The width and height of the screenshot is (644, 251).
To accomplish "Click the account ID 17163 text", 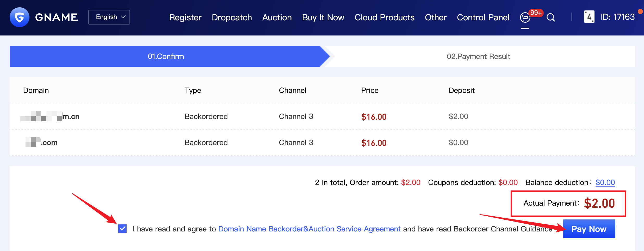I will [x=617, y=17].
